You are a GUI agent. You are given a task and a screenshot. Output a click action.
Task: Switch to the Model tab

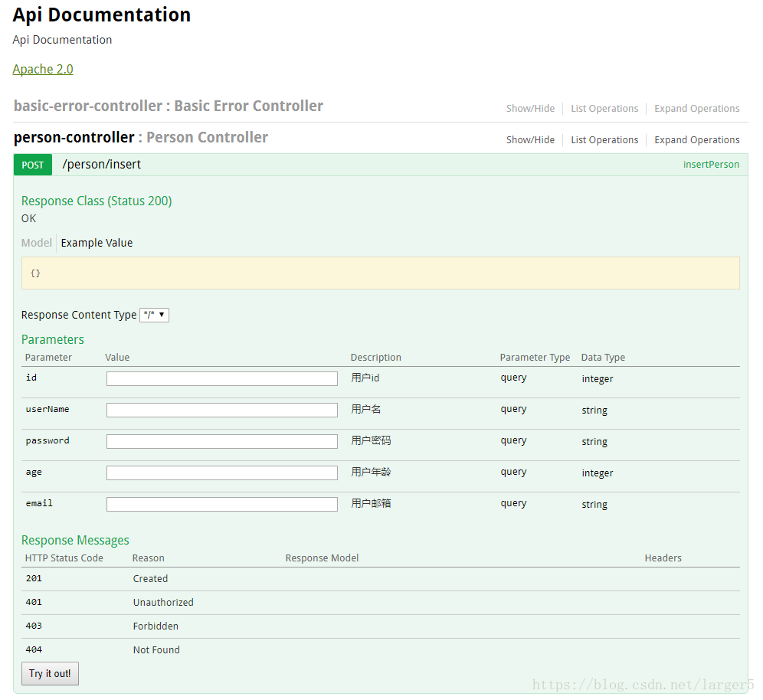pyautogui.click(x=36, y=243)
